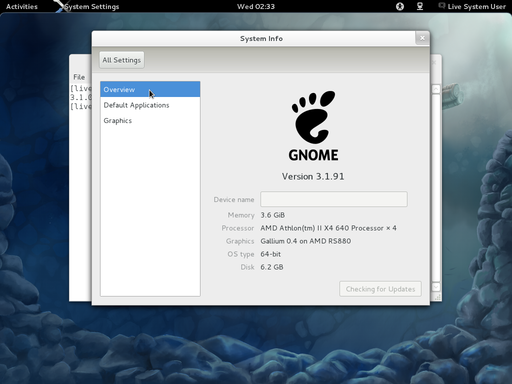Image resolution: width=512 pixels, height=384 pixels.
Task: Click the Checking for Updates button
Action: [x=380, y=289]
